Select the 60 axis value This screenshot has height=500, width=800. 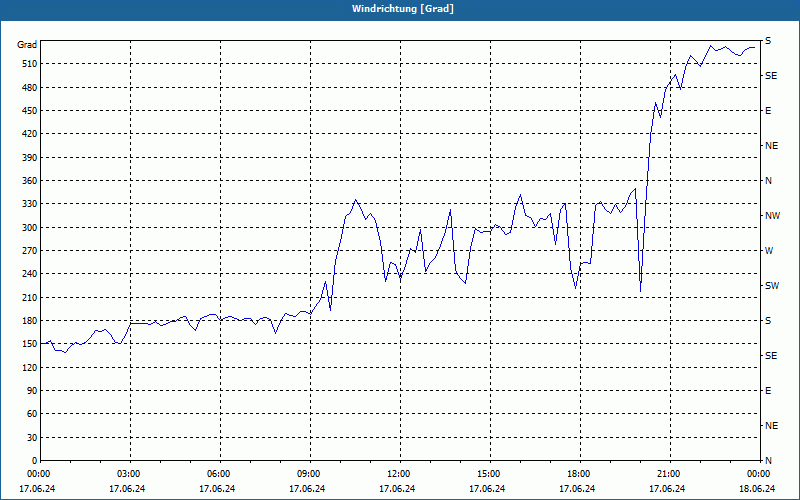(31, 414)
